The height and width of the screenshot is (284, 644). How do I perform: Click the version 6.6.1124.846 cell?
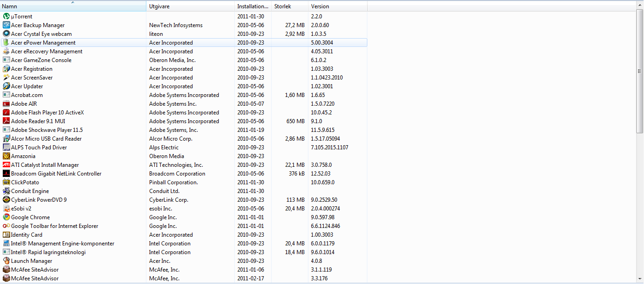point(325,226)
